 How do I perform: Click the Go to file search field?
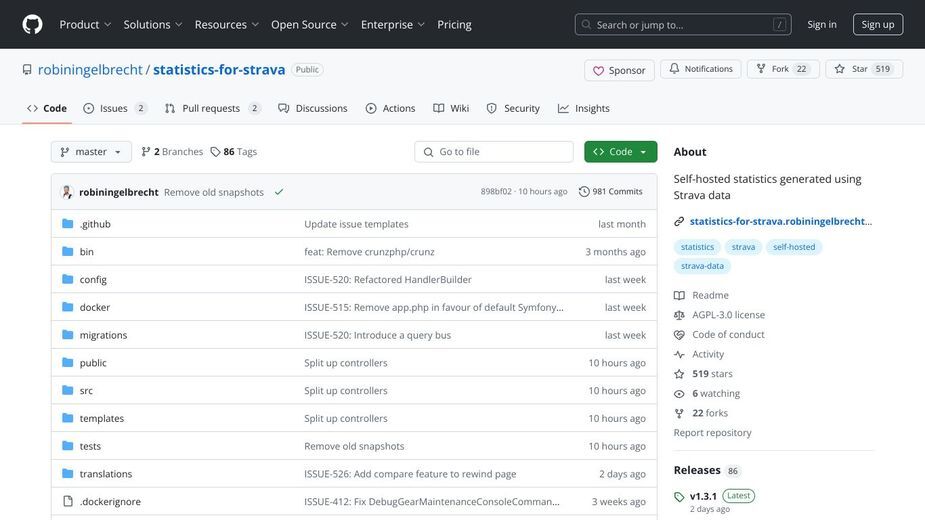pos(494,152)
